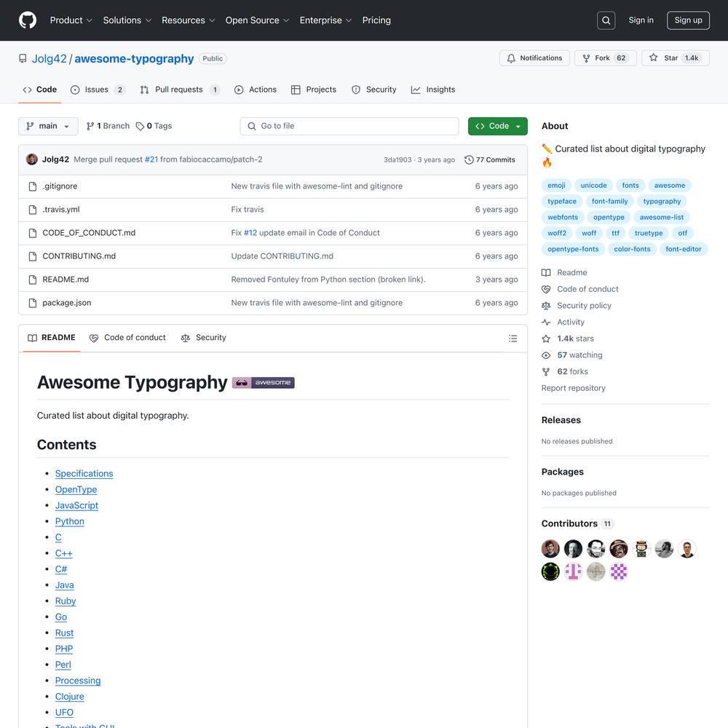Open the Pricing link in header

(x=376, y=20)
